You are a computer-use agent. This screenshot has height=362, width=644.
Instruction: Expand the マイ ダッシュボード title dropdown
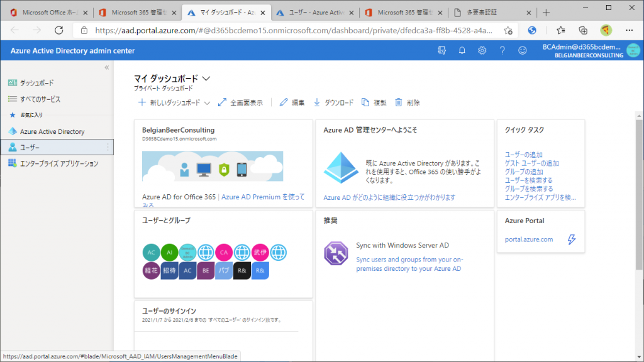point(206,79)
